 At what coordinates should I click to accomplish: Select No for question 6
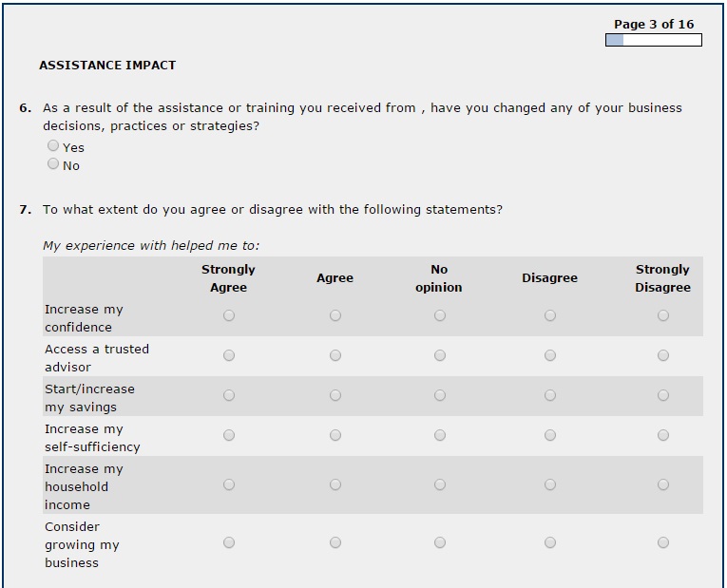pyautogui.click(x=53, y=164)
